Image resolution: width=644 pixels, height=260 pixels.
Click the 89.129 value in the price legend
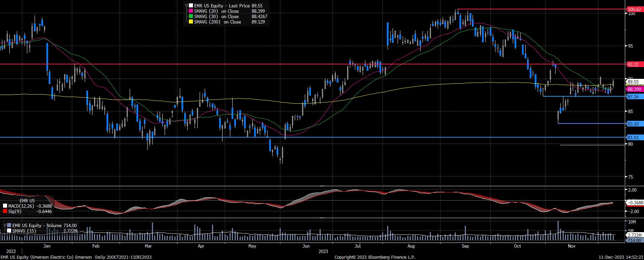258,22
